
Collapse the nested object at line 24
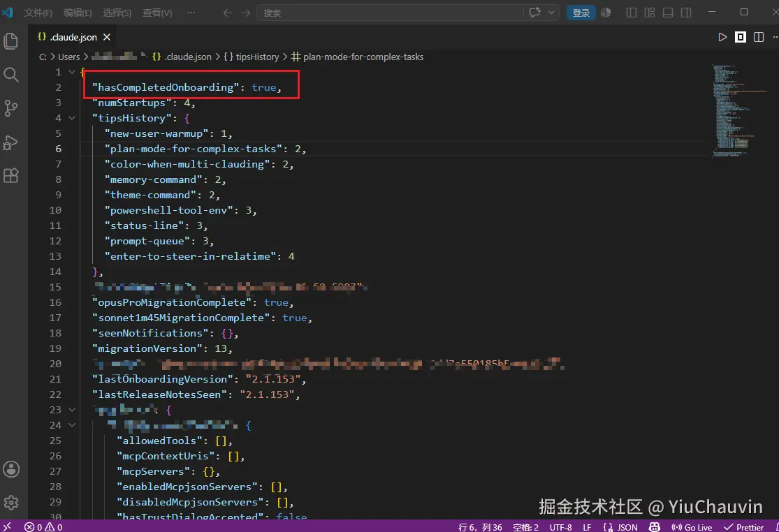pyautogui.click(x=71, y=425)
